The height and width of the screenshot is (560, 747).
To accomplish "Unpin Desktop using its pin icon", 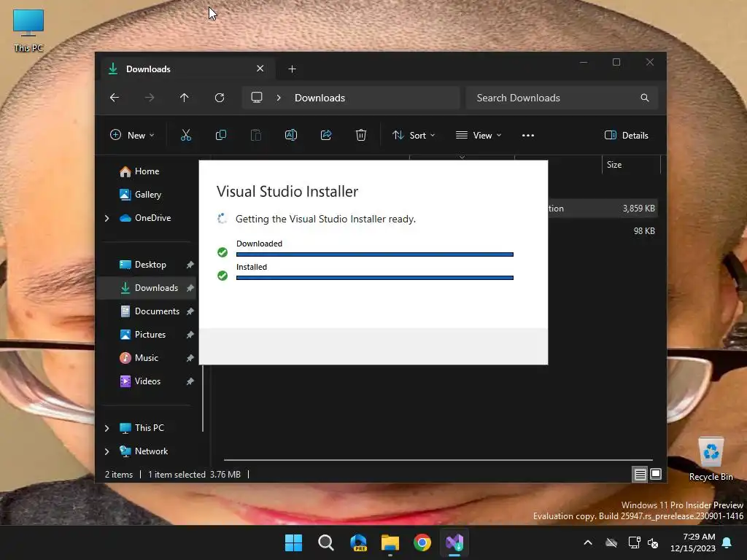I will point(190,265).
